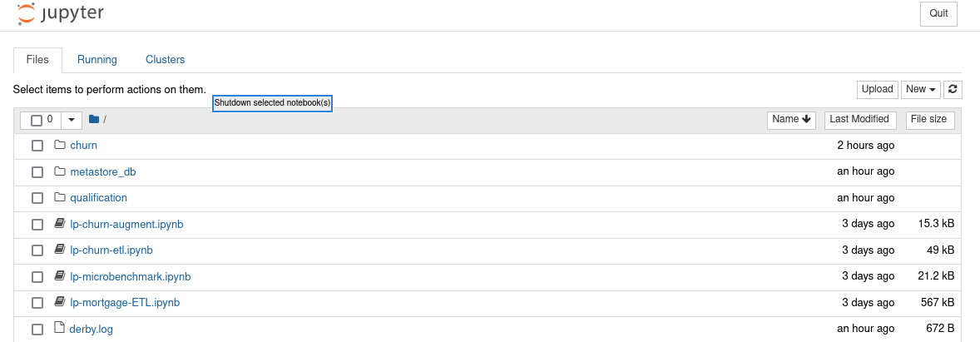This screenshot has width=980, height=342.
Task: Tick the lp-churn-etl.ipynb checkbox
Action: [37, 250]
